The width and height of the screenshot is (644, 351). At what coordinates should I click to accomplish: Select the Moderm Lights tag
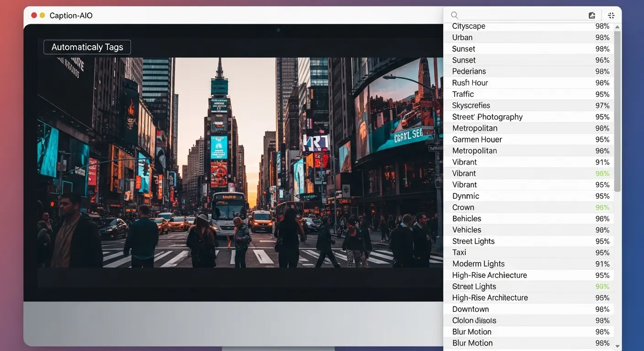pos(478,264)
